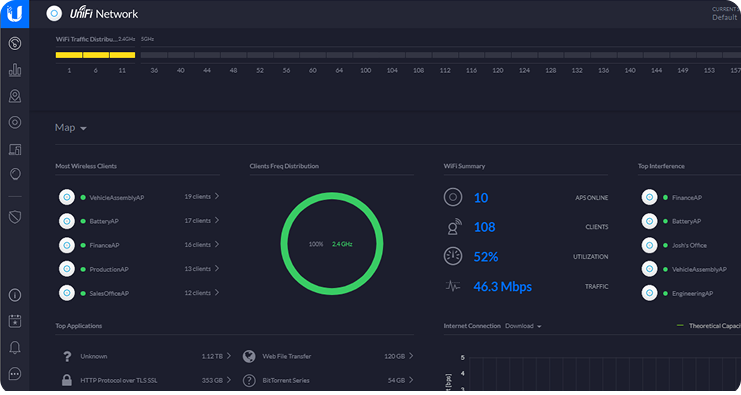Expand BatteryAP 17 clients chevron
The width and height of the screenshot is (741, 395).
click(217, 220)
